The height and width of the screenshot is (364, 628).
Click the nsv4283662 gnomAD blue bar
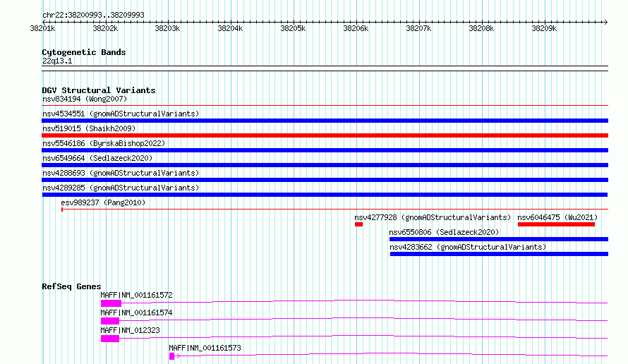(x=499, y=254)
